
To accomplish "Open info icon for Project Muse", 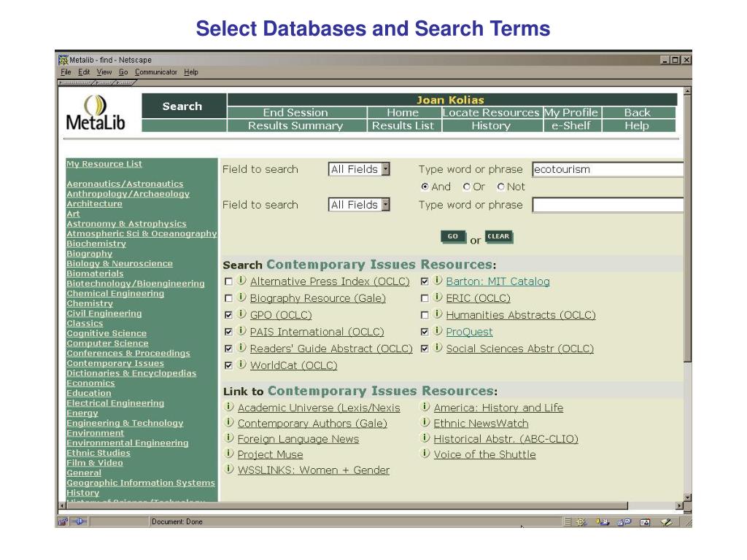I will click(x=229, y=454).
